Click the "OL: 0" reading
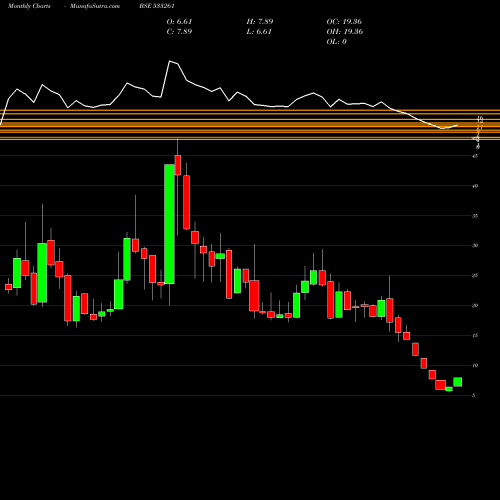The image size is (500, 500). click(x=336, y=42)
